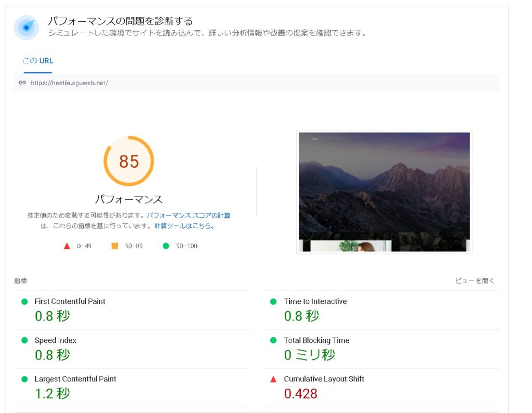The height and width of the screenshot is (413, 532).
Task: Click the hestia.eguweb.net URL text
Action: click(x=69, y=83)
